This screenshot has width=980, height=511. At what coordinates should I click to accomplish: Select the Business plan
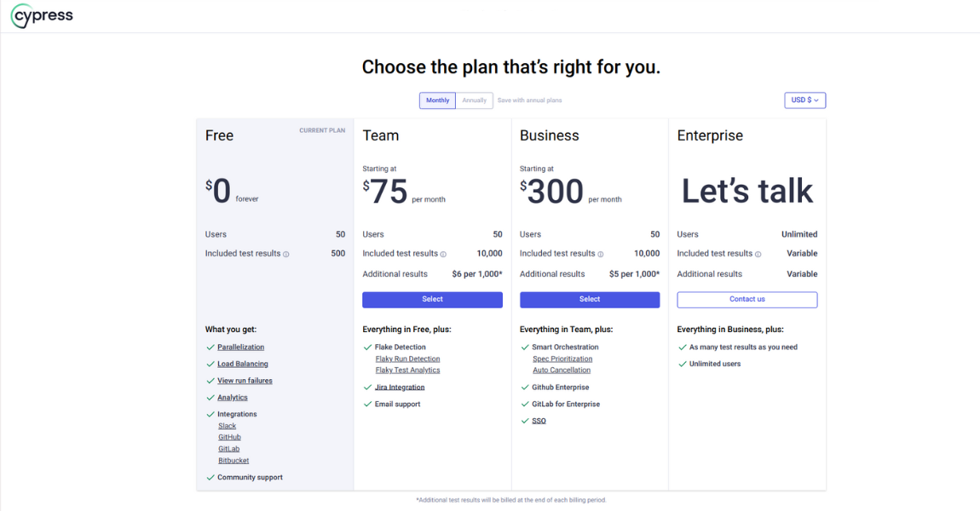point(590,300)
